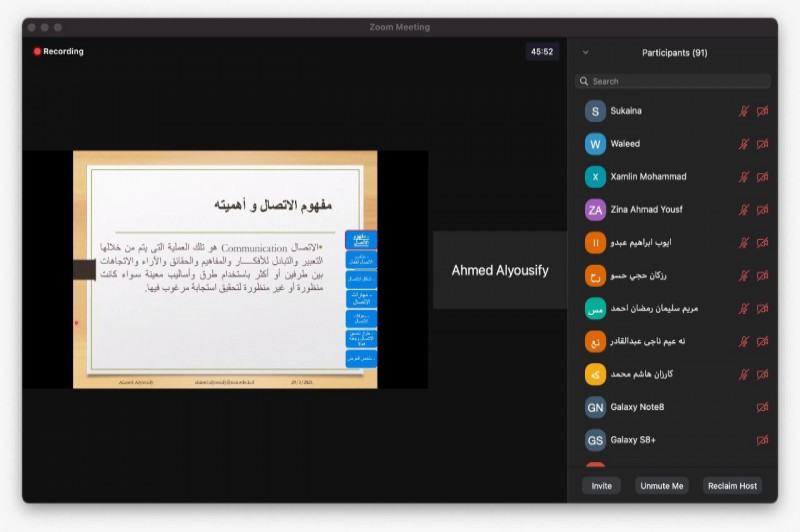Toggle the camera icon next to Sukaina

(x=762, y=111)
